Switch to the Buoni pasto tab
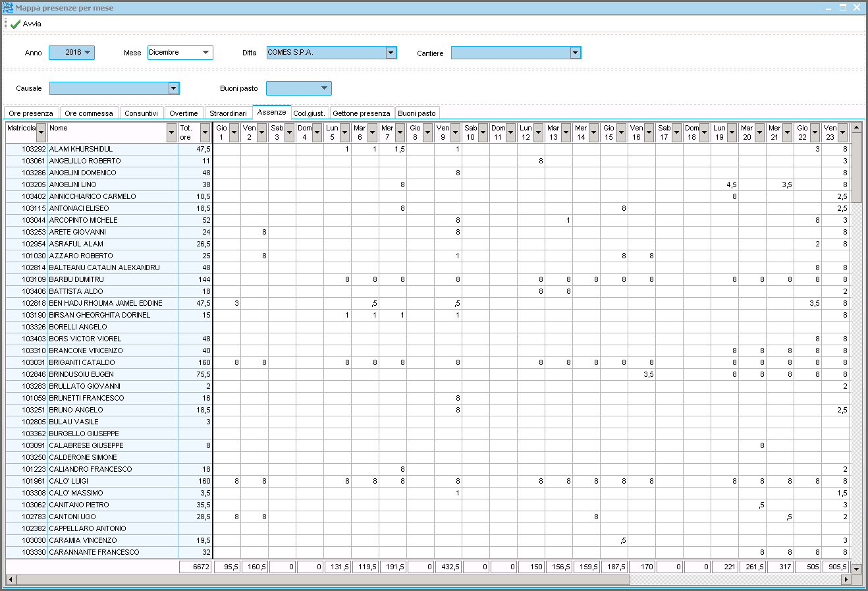 click(417, 113)
